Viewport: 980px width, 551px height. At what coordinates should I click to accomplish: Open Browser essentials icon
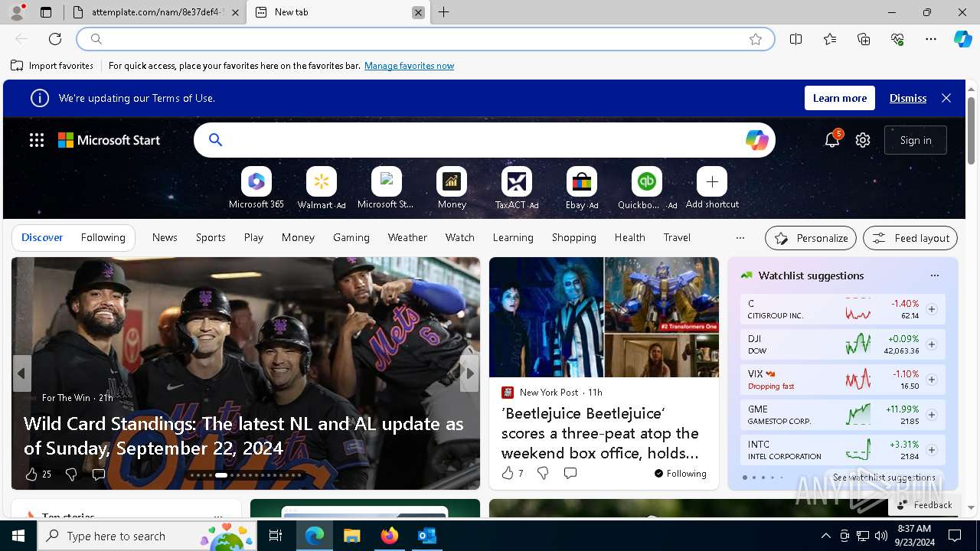pyautogui.click(x=897, y=39)
